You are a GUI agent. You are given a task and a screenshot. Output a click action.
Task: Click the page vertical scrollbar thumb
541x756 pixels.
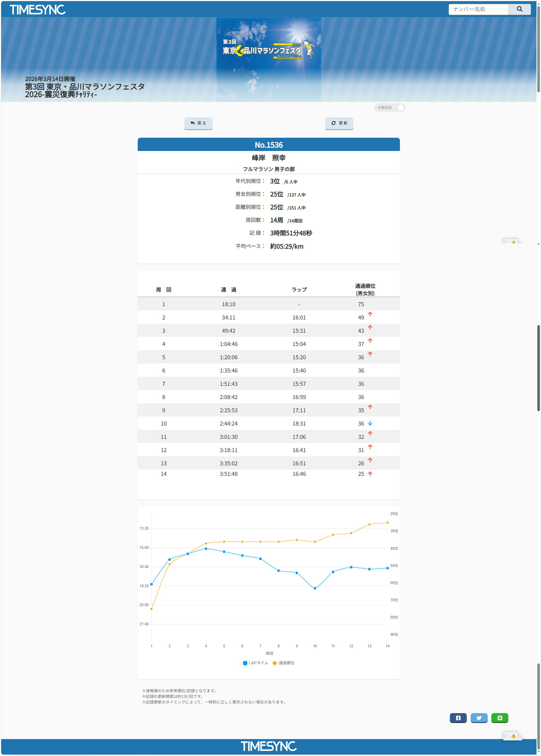(538, 368)
